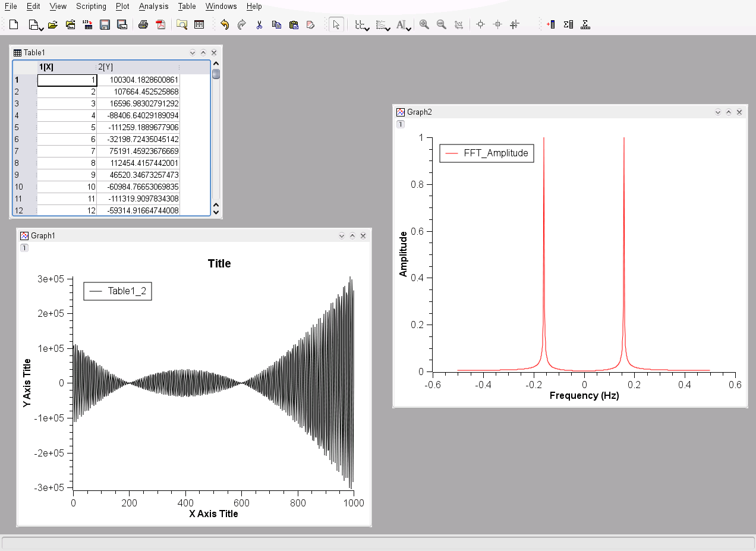
Task: Click the Table1 vertical scrollbar handle
Action: click(x=216, y=74)
